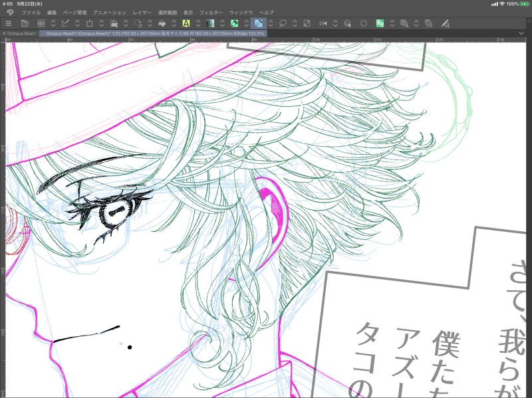Open arrows right of folder with paper icon
Screen dimensions: 532x398
click(x=126, y=23)
